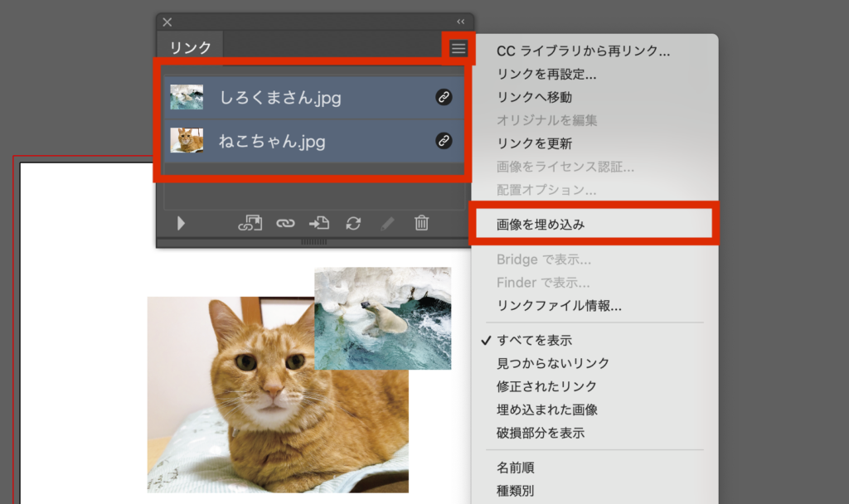
Task: Expand link info disclosure triangle
Action: (x=181, y=223)
